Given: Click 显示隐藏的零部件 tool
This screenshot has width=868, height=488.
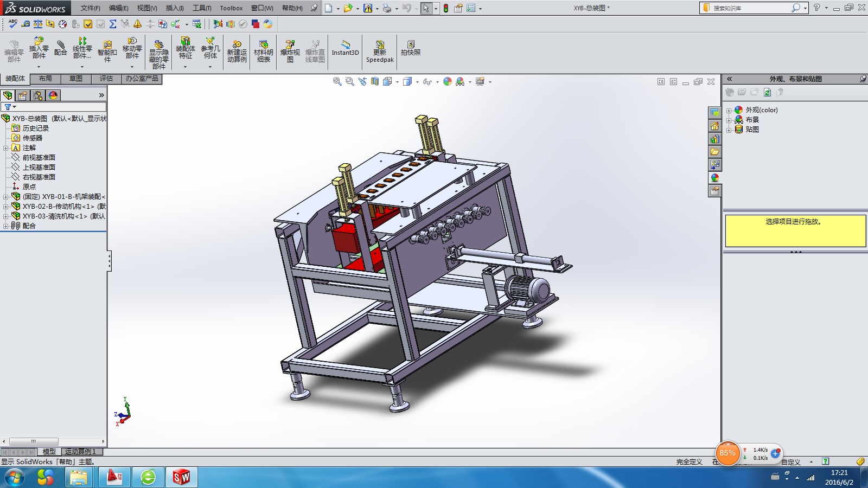Looking at the screenshot, I should pos(158,54).
